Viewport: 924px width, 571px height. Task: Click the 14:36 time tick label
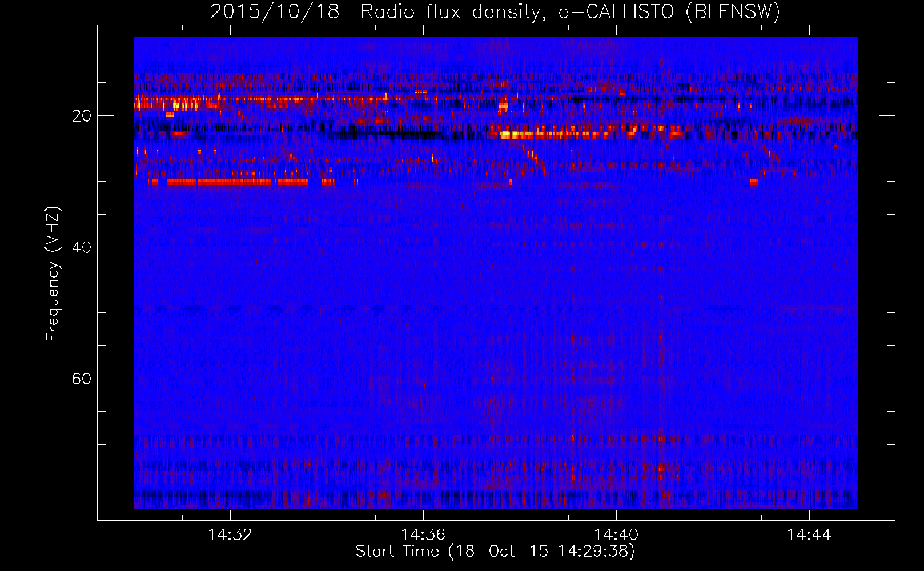tap(423, 535)
